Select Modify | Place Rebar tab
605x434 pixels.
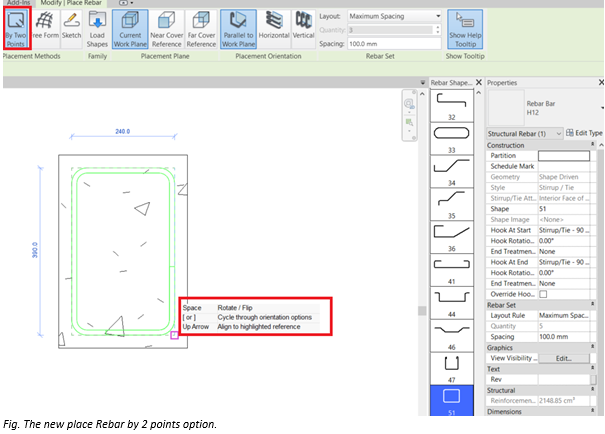[x=71, y=3]
